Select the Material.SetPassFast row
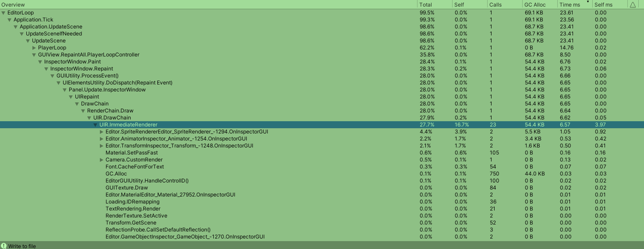This screenshot has width=644, height=249. tap(131, 153)
